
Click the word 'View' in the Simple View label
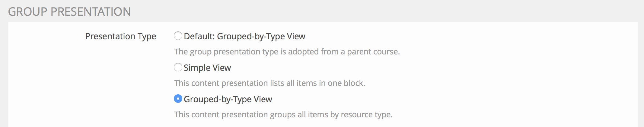coord(222,68)
